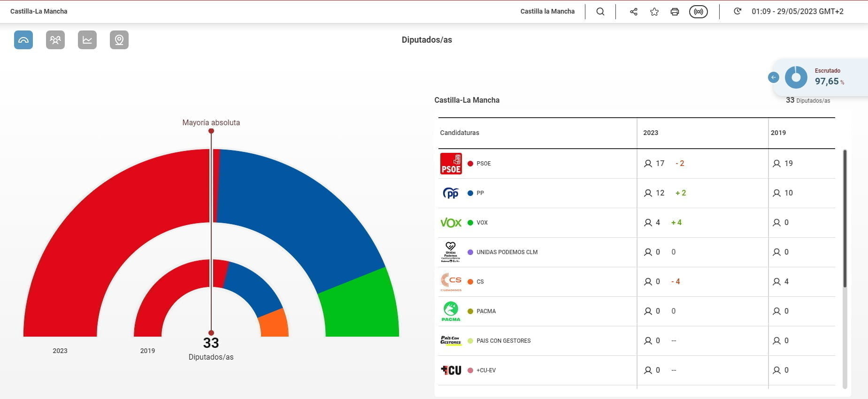Print the results with printer icon

click(675, 12)
